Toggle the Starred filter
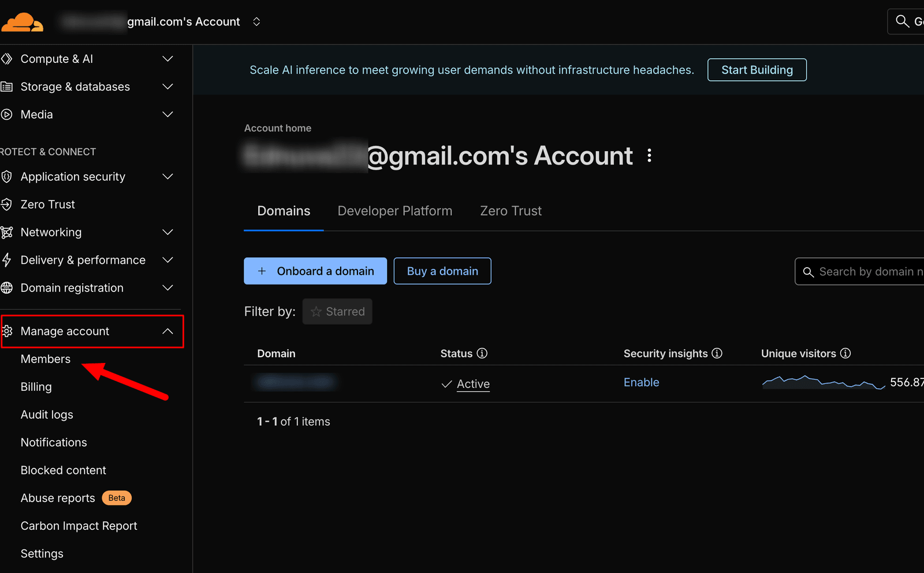The height and width of the screenshot is (573, 924). [337, 312]
